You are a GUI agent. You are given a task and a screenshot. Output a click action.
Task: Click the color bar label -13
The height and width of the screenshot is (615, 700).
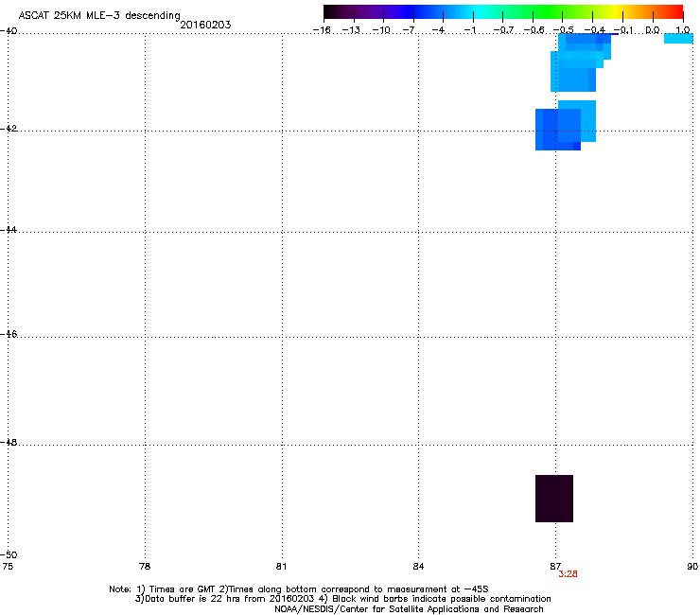[x=351, y=30]
